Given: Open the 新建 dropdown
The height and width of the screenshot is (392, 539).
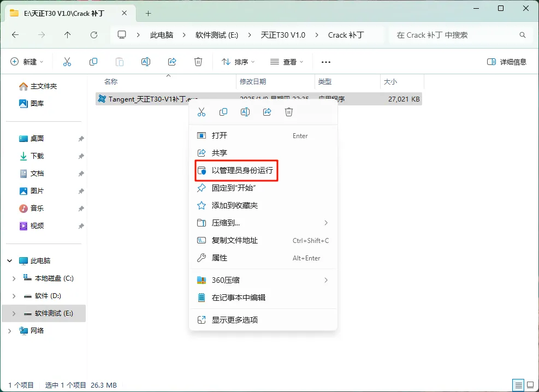Looking at the screenshot, I should [27, 62].
